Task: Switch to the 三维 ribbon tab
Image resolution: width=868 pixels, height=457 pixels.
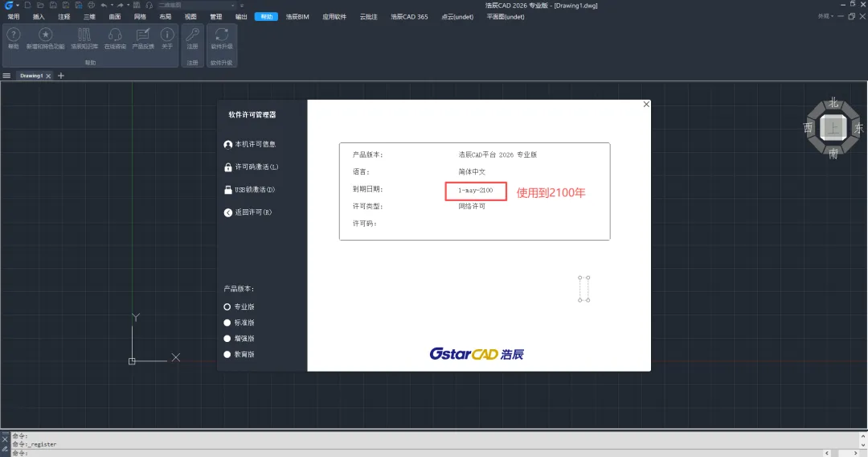Action: pos(89,17)
